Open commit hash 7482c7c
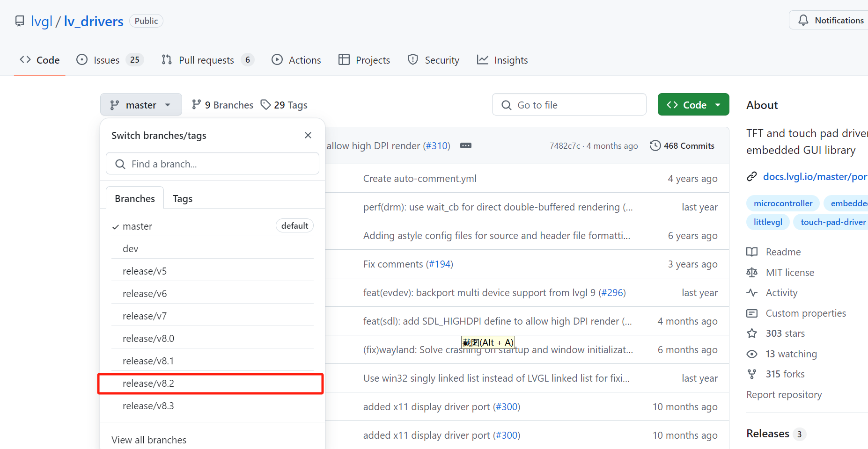The image size is (868, 449). [x=565, y=146]
